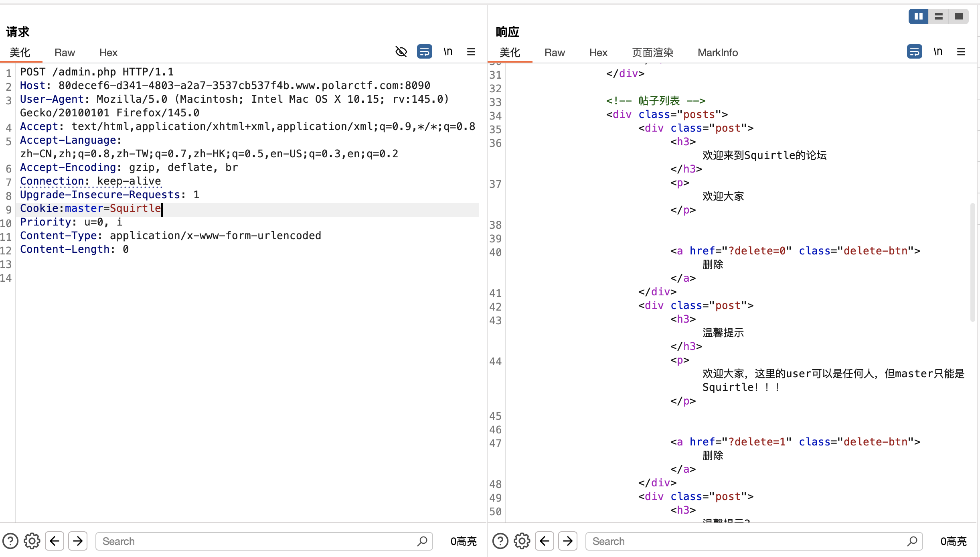Open request search settings gear

pyautogui.click(x=32, y=541)
